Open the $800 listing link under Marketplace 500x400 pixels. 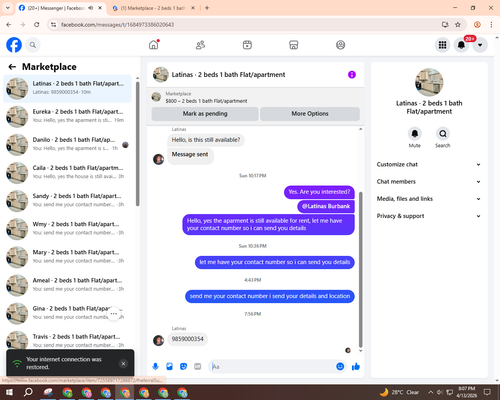206,101
